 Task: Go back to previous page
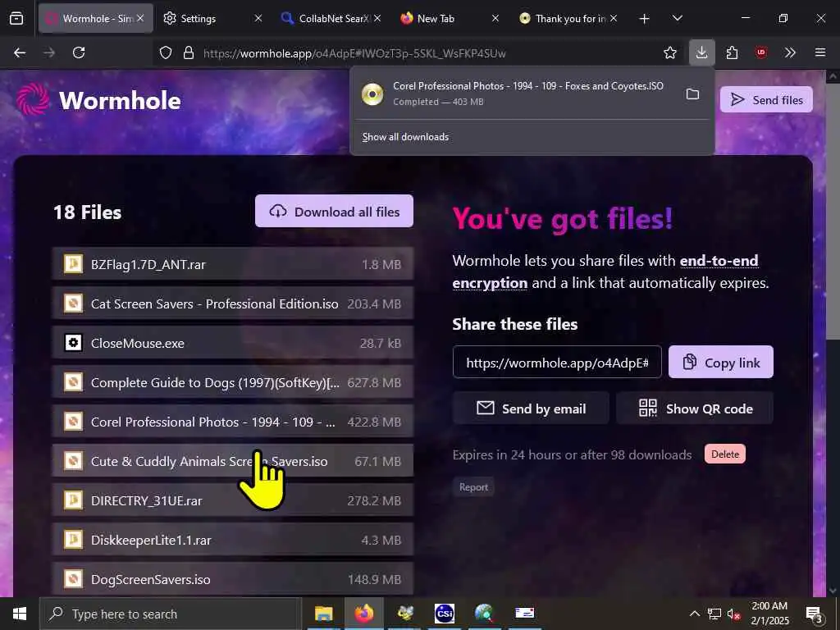[x=20, y=52]
